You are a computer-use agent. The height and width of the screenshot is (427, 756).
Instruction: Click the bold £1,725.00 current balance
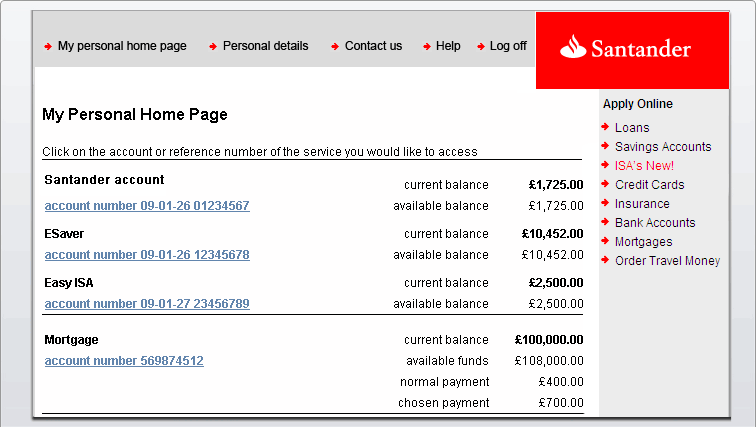[556, 185]
